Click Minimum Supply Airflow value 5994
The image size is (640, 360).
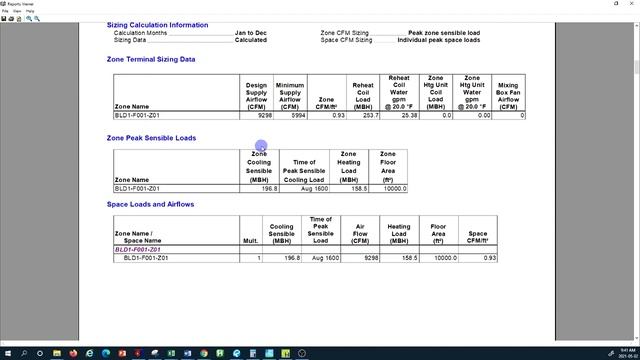click(298, 116)
